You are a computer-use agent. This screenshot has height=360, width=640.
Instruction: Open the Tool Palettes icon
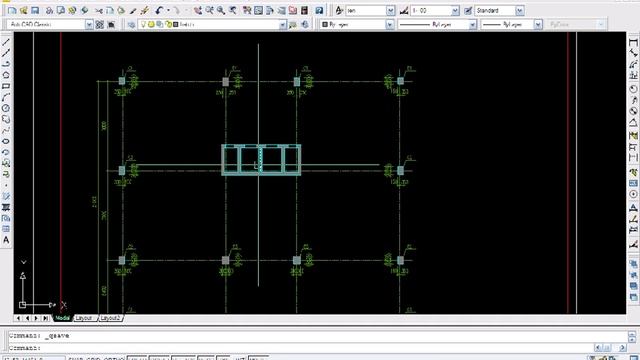(x=270, y=11)
